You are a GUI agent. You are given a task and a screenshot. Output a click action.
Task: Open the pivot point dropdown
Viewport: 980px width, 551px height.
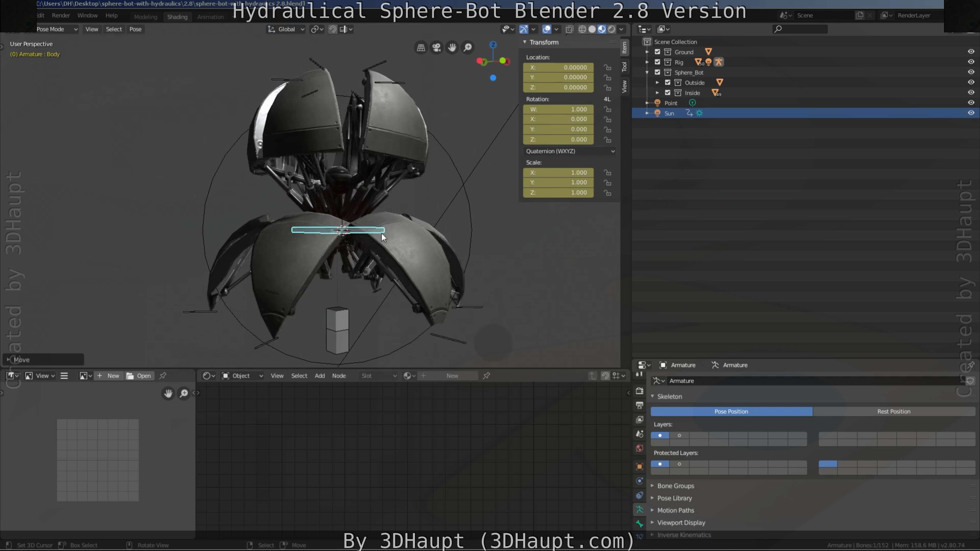[317, 29]
